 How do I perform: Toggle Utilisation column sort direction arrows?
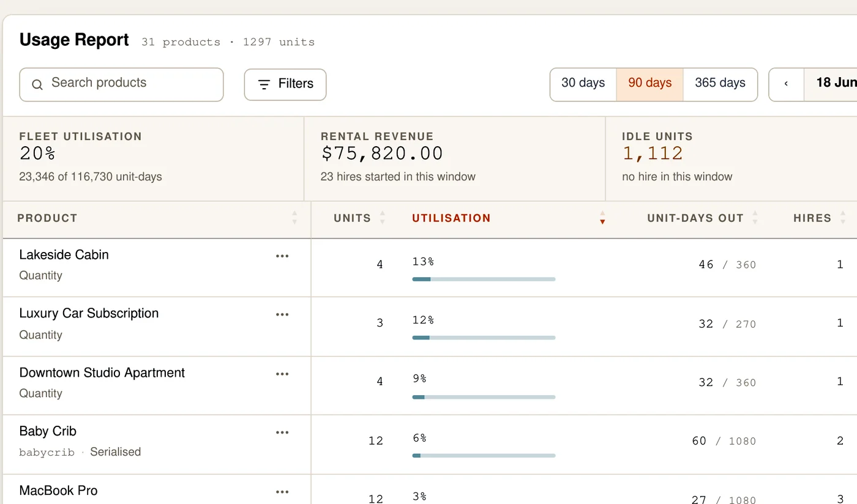click(x=602, y=218)
